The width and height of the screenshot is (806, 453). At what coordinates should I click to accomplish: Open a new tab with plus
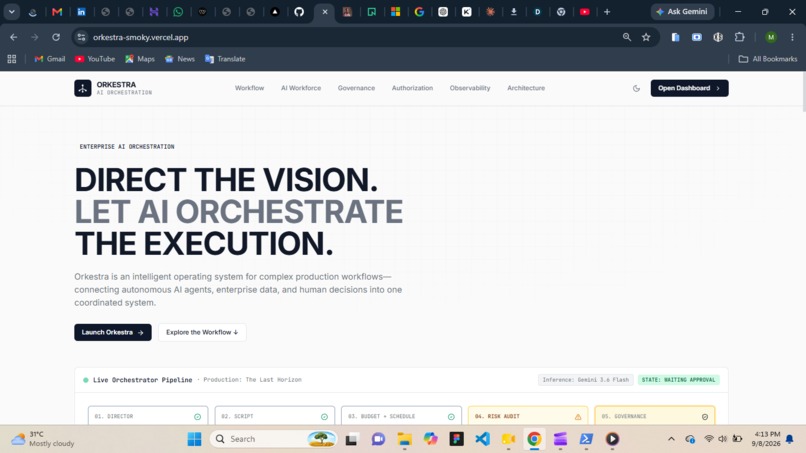pos(607,12)
